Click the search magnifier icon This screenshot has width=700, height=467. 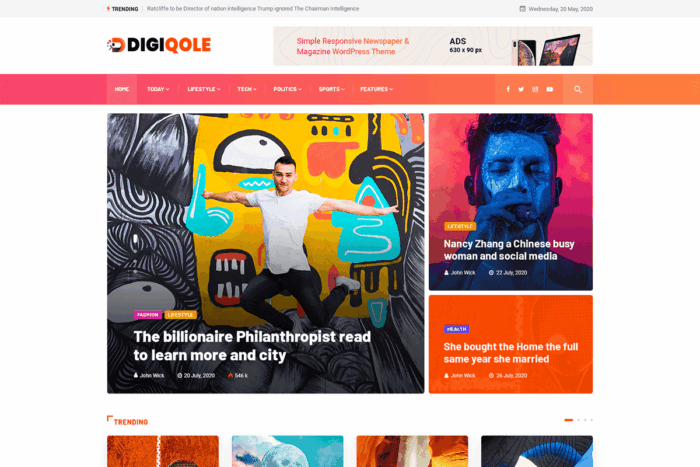pos(578,89)
